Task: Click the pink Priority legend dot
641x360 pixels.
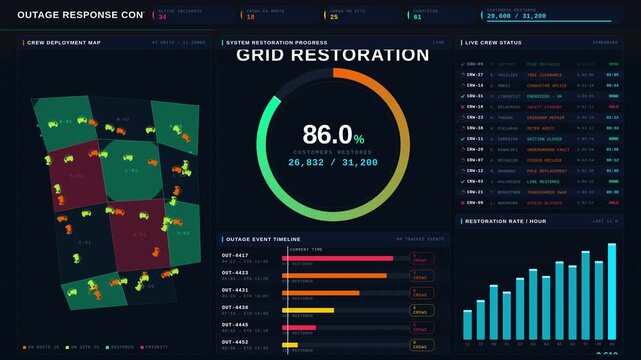Action: pos(142,347)
